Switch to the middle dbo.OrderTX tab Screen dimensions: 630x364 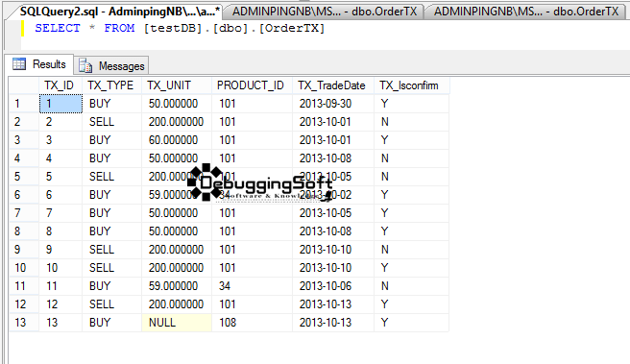325,12
